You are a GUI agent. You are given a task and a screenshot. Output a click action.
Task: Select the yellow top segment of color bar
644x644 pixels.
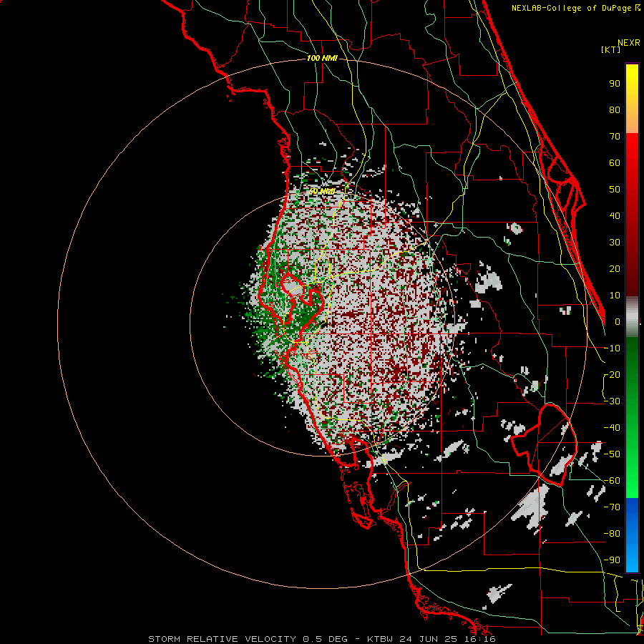click(x=632, y=99)
